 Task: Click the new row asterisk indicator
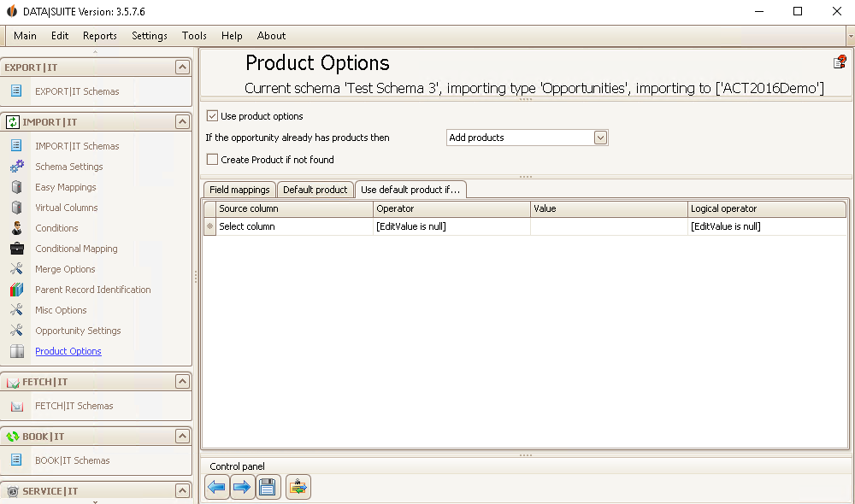210,226
